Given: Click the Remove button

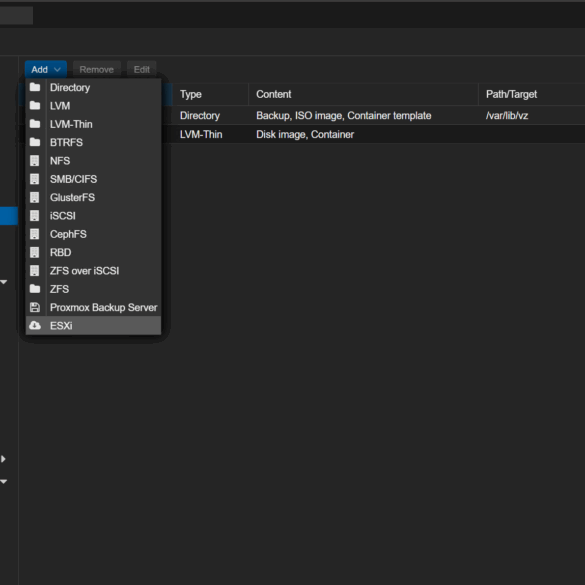Looking at the screenshot, I should (x=97, y=69).
